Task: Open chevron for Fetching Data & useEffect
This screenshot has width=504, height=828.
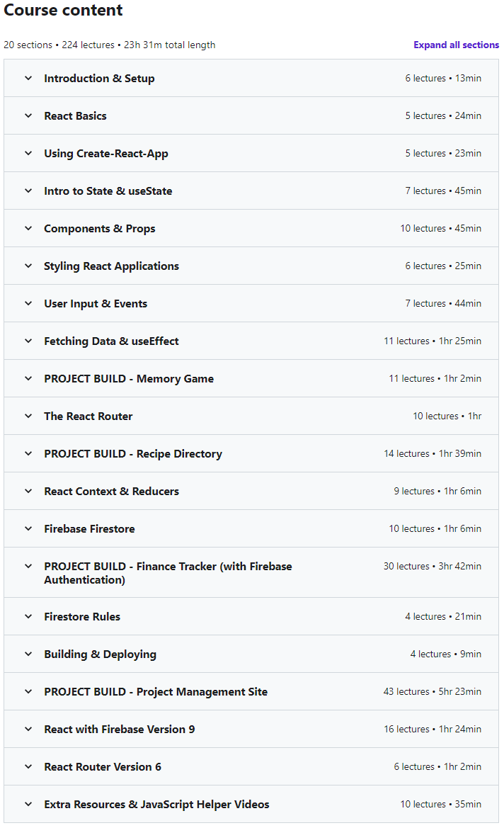Action: click(x=28, y=341)
